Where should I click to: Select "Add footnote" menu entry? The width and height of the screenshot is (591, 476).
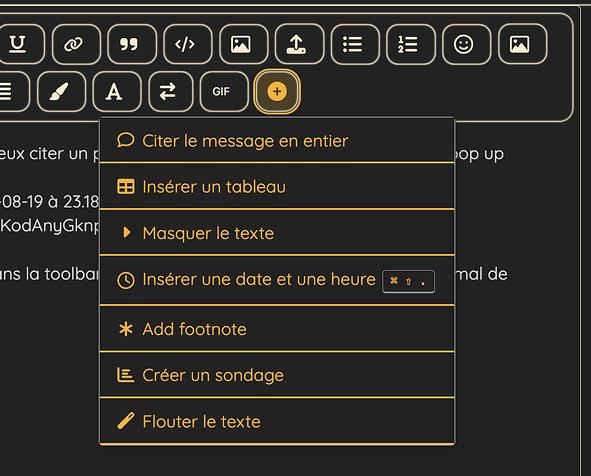point(277,329)
